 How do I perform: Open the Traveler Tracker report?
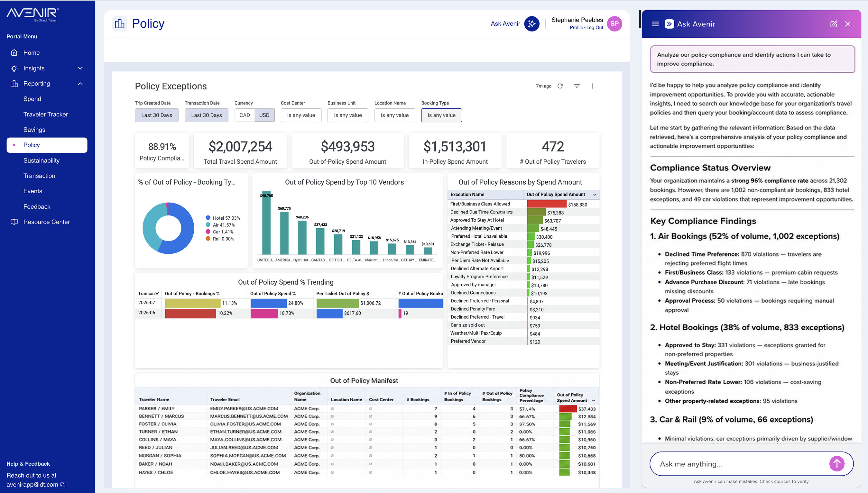45,114
